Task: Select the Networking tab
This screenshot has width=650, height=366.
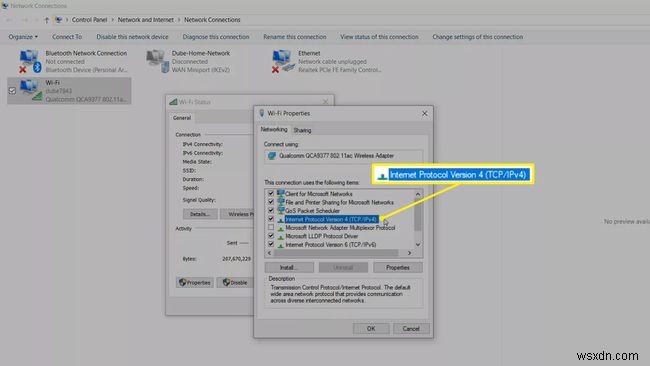Action: [274, 130]
